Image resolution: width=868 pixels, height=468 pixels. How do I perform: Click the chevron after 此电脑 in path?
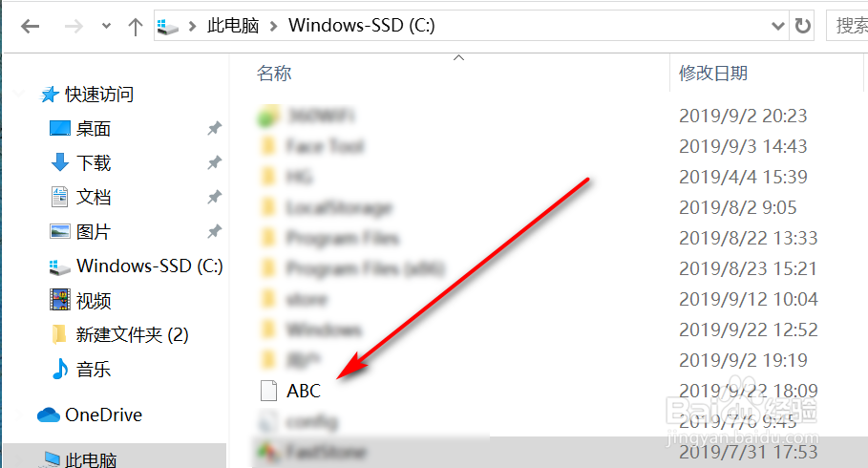pyautogui.click(x=273, y=26)
